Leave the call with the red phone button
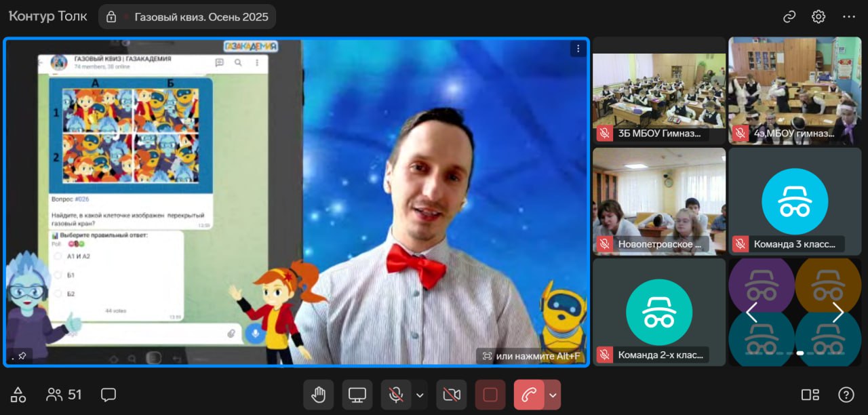The image size is (868, 415). click(x=530, y=395)
